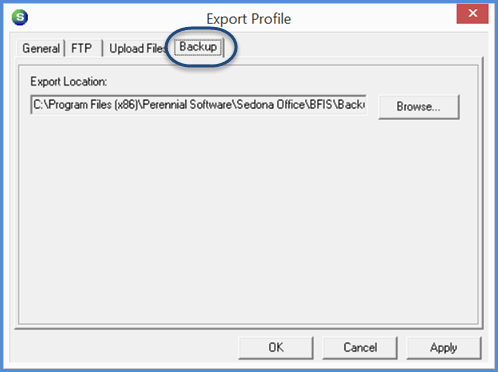This screenshot has height=372, width=498.
Task: Click the Export Location label
Action: tap(69, 82)
